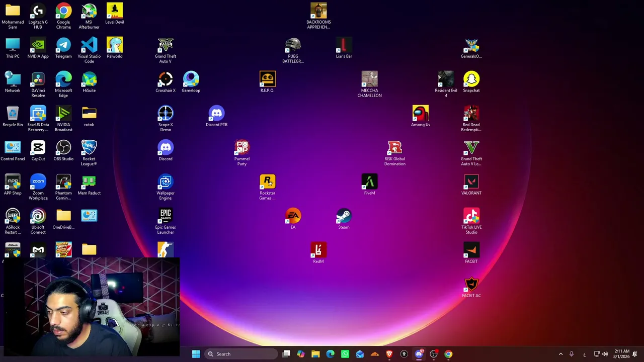Click the PUBG BATTLEGR... shortcut
The height and width of the screenshot is (362, 644).
click(x=293, y=50)
